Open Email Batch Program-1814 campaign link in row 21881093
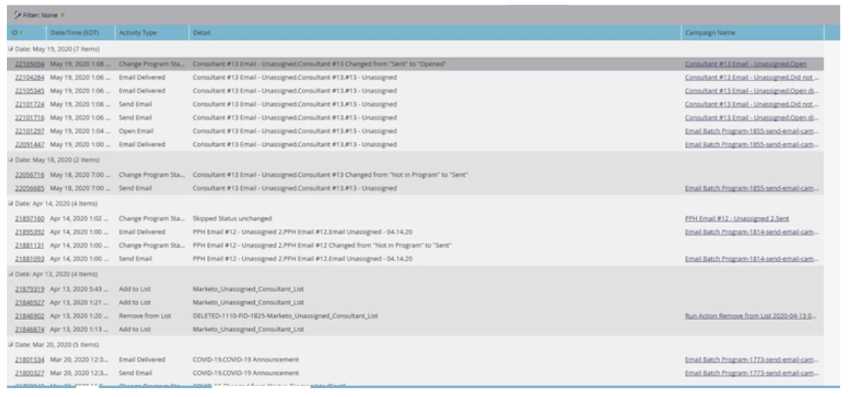This screenshot has width=868, height=397. [751, 259]
